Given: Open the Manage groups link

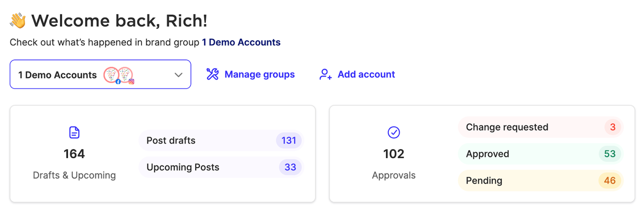Looking at the screenshot, I should coord(259,74).
